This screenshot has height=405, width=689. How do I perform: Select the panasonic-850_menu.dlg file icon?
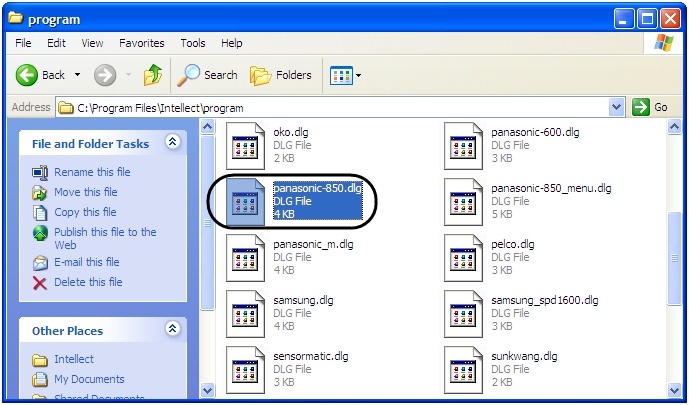click(x=463, y=202)
